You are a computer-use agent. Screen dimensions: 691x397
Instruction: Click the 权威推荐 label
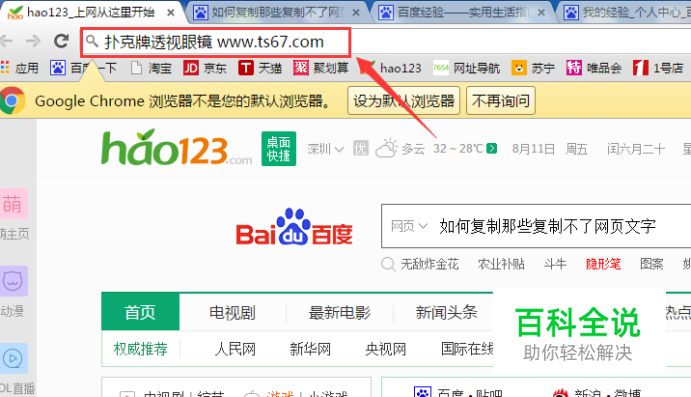pos(140,349)
